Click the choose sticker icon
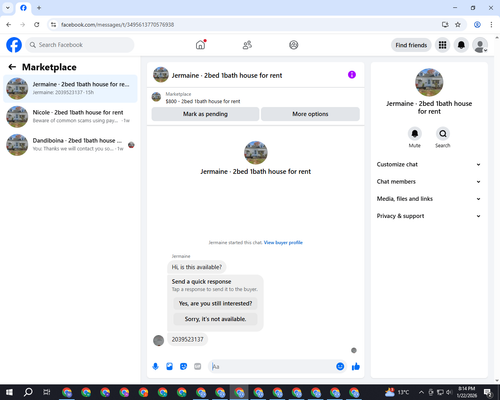 (183, 367)
